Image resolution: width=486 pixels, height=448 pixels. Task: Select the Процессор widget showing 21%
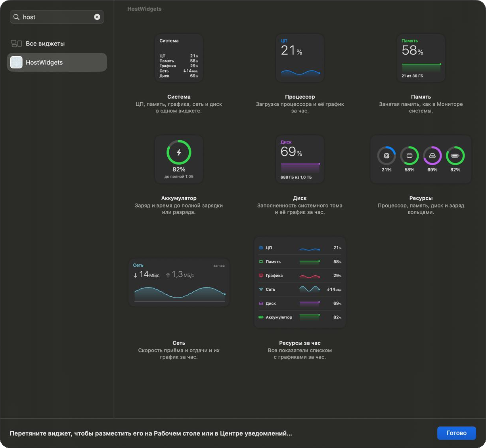(300, 58)
